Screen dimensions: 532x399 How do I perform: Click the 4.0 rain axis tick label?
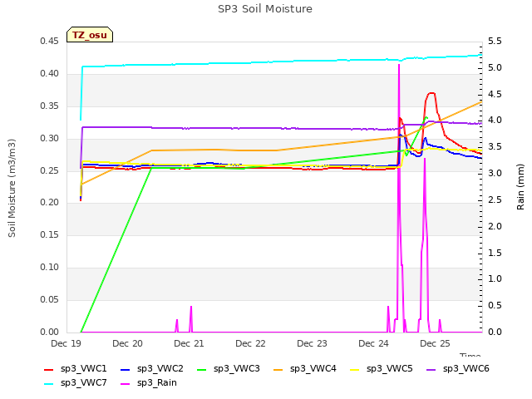click(495, 121)
